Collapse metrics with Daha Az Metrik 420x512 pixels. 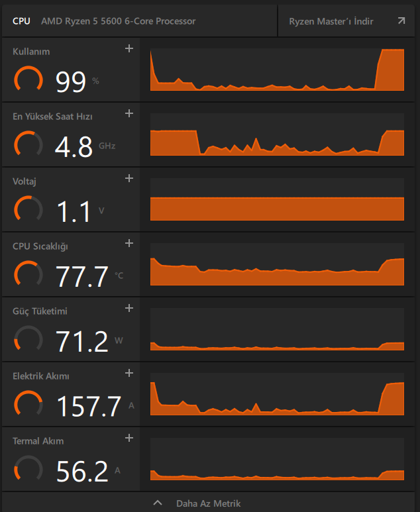point(209,503)
